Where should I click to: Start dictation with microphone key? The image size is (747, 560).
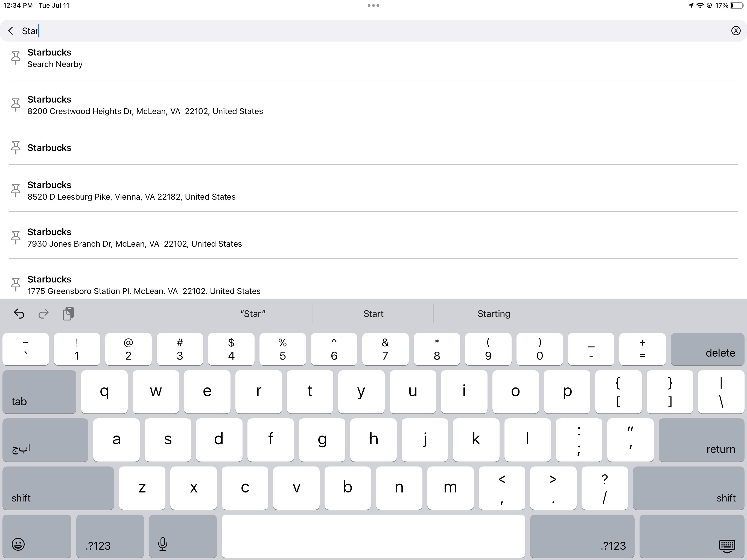tap(183, 536)
